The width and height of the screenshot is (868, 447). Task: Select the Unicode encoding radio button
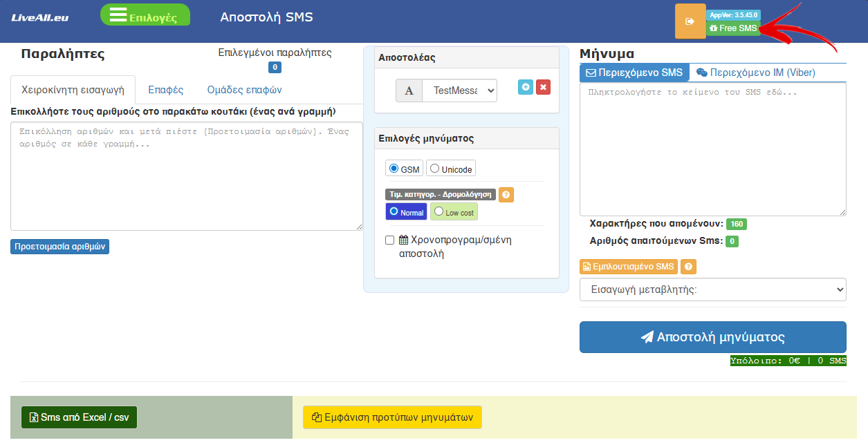pyautogui.click(x=435, y=169)
